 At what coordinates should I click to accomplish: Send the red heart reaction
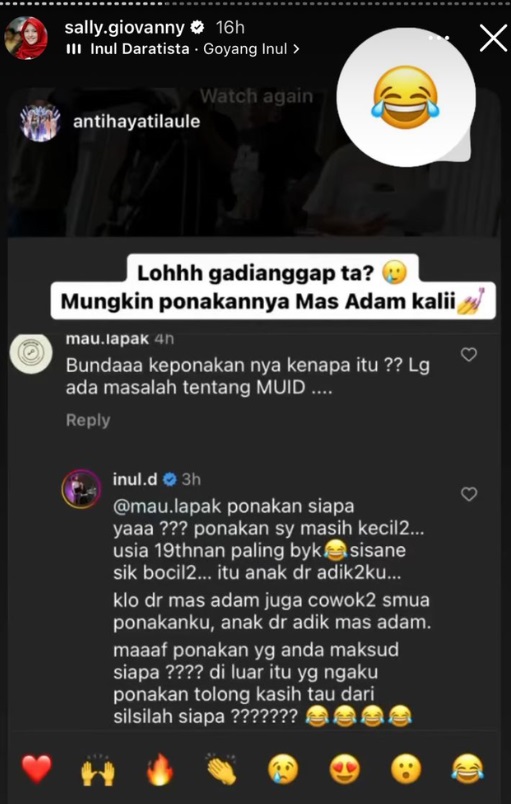coord(36,769)
